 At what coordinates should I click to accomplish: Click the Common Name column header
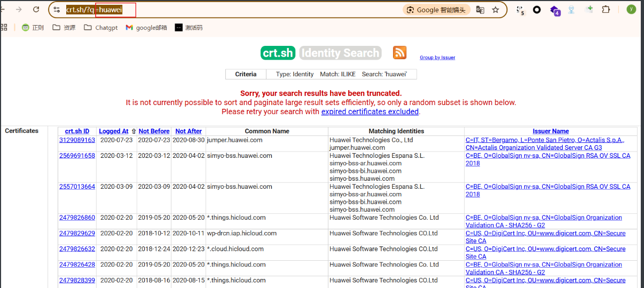pyautogui.click(x=267, y=131)
